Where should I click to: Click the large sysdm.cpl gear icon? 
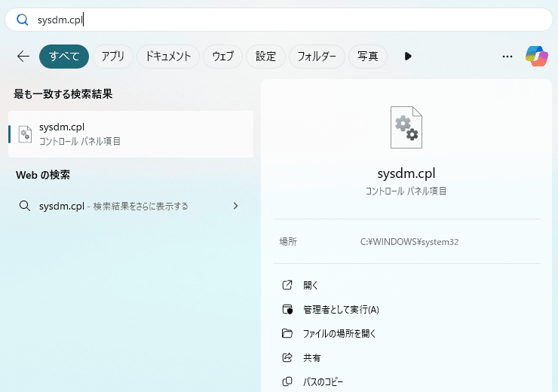tap(406, 127)
